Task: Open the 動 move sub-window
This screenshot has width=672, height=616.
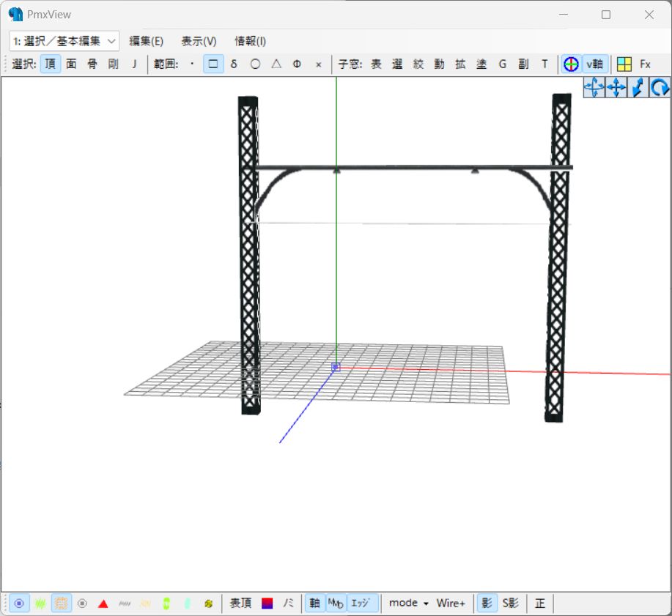Action: pos(439,64)
